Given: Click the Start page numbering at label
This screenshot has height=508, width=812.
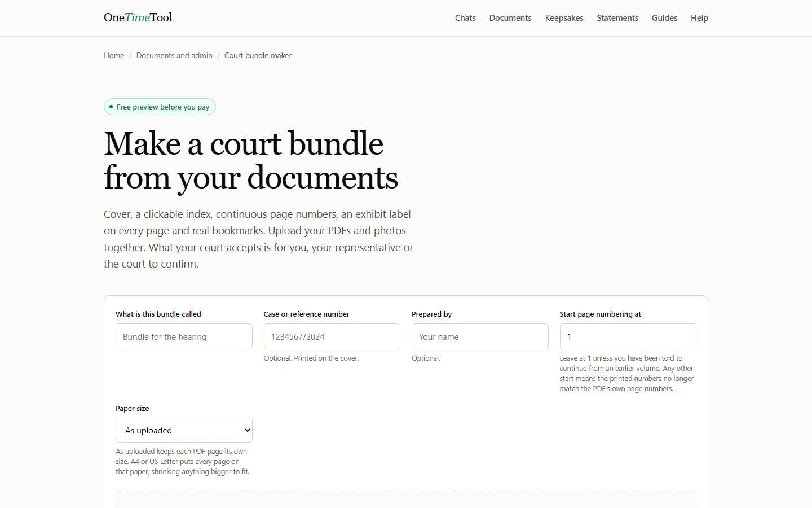Looking at the screenshot, I should [x=601, y=314].
